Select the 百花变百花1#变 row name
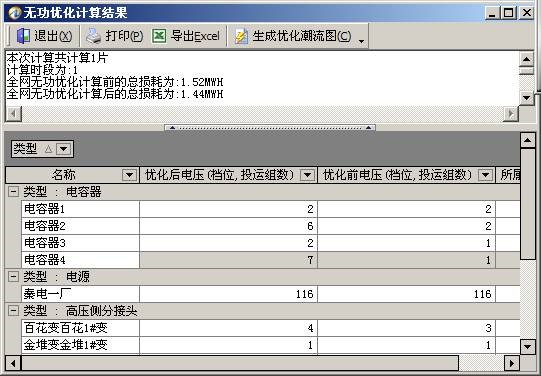This screenshot has width=541, height=376. coord(80,328)
